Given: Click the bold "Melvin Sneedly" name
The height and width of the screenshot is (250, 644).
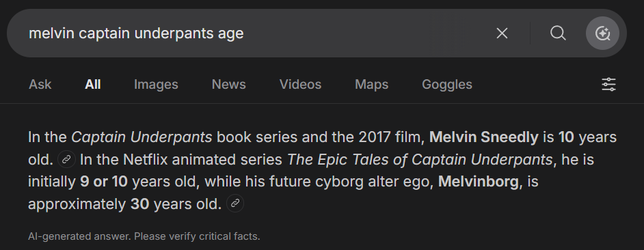Looking at the screenshot, I should pos(484,137).
